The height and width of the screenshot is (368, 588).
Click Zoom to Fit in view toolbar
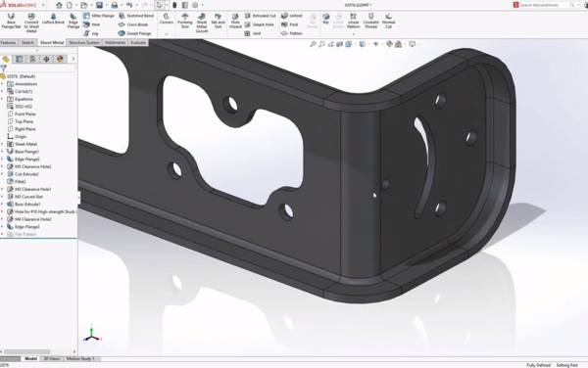(x=313, y=44)
